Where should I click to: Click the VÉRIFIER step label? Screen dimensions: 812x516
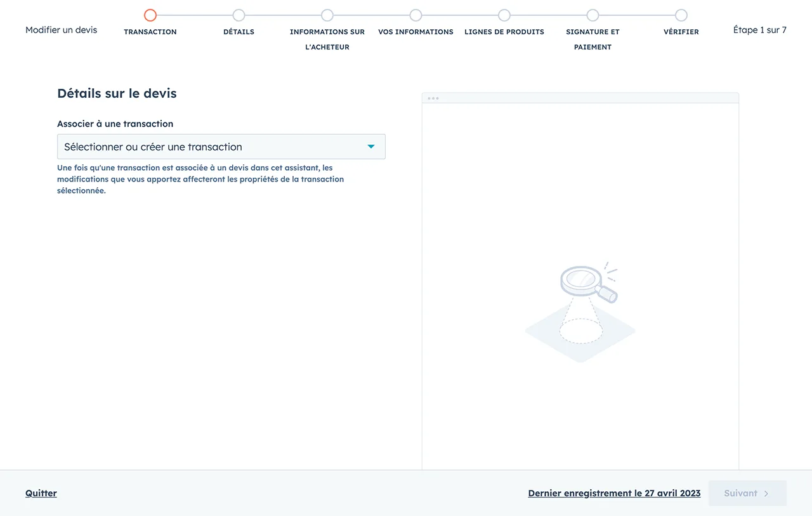pyautogui.click(x=681, y=32)
